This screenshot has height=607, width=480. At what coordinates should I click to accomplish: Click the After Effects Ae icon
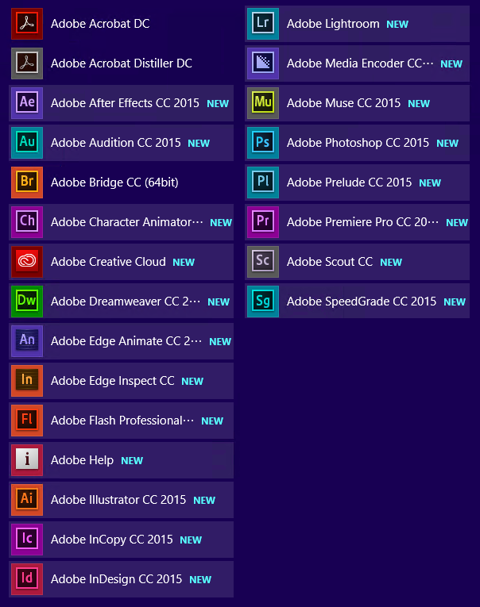click(27, 103)
